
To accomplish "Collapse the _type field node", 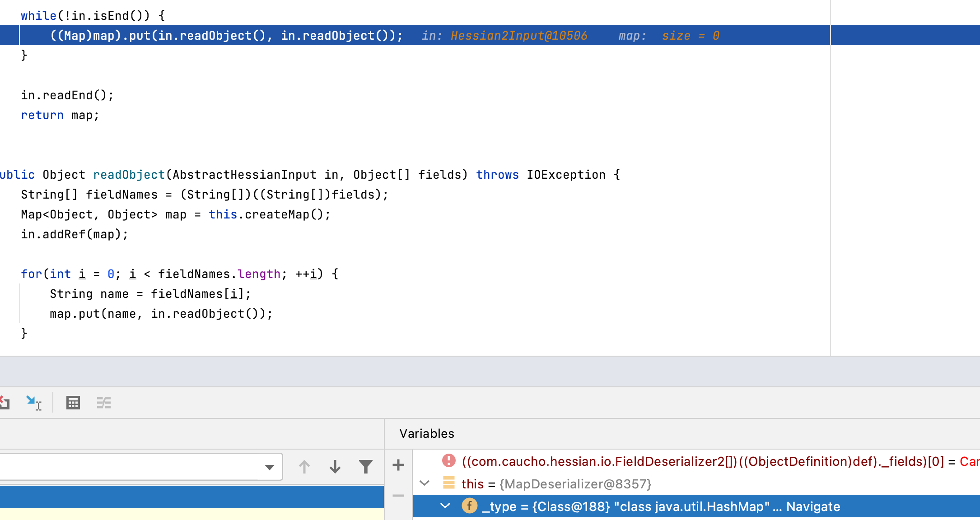I will tap(445, 506).
